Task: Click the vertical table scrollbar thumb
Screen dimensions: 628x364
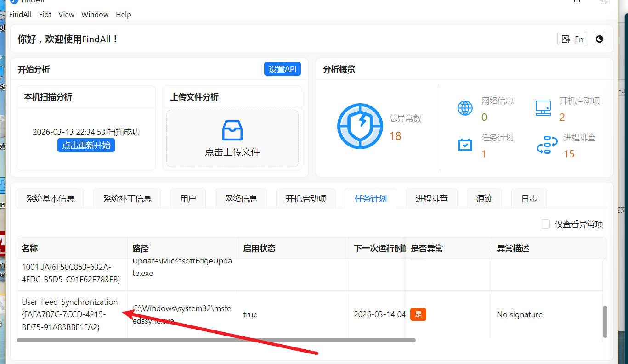Action: click(x=605, y=321)
